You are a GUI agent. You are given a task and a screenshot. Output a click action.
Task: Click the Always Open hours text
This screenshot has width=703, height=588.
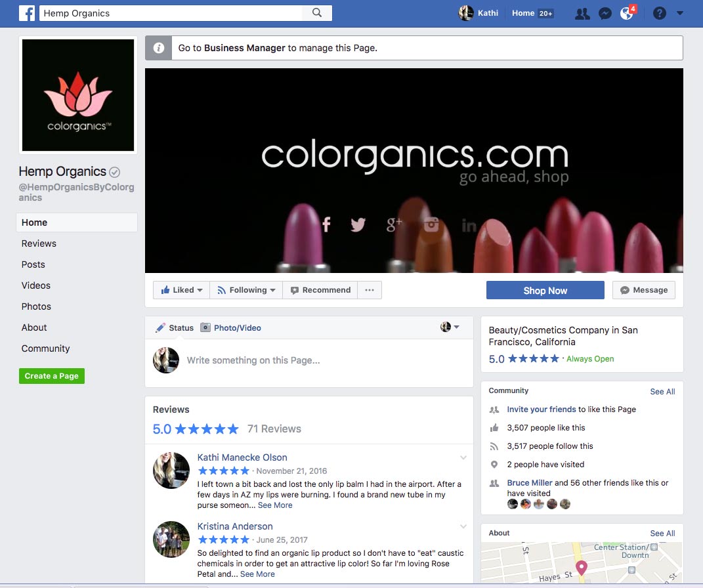(x=590, y=359)
